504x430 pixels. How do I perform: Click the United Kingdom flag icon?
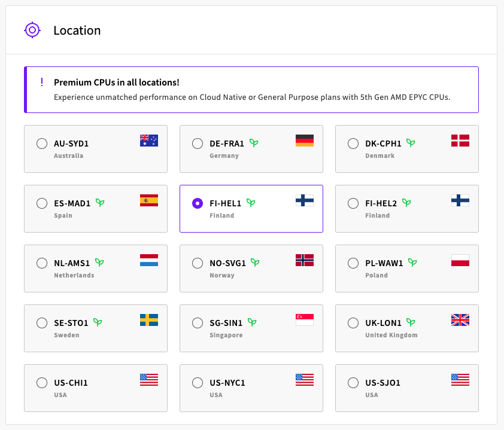click(x=460, y=320)
